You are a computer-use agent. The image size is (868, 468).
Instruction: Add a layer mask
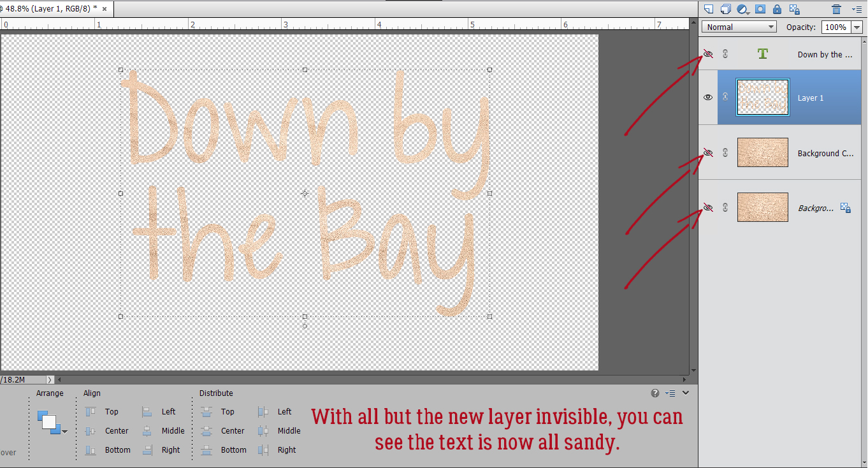coord(760,9)
